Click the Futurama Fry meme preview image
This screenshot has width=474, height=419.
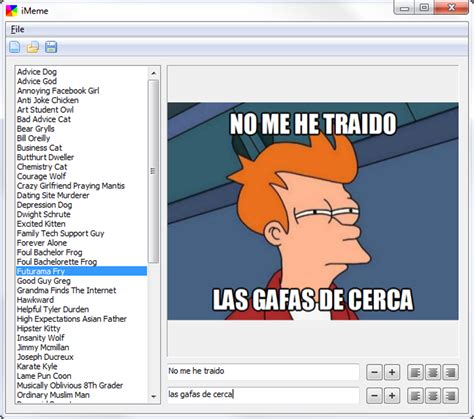tap(313, 211)
